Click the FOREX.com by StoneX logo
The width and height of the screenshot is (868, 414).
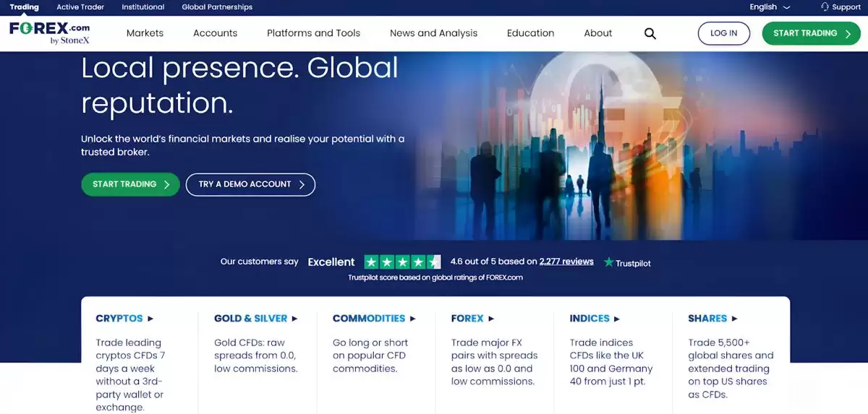pos(50,33)
